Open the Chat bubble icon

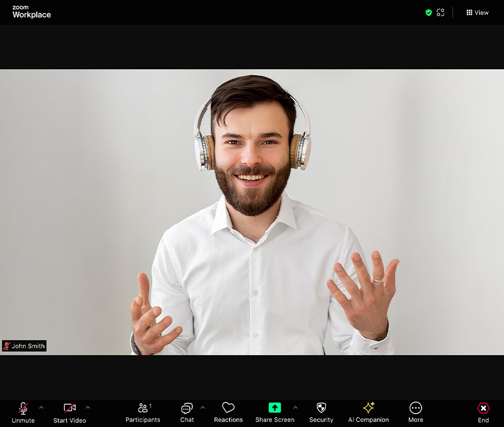point(186,408)
